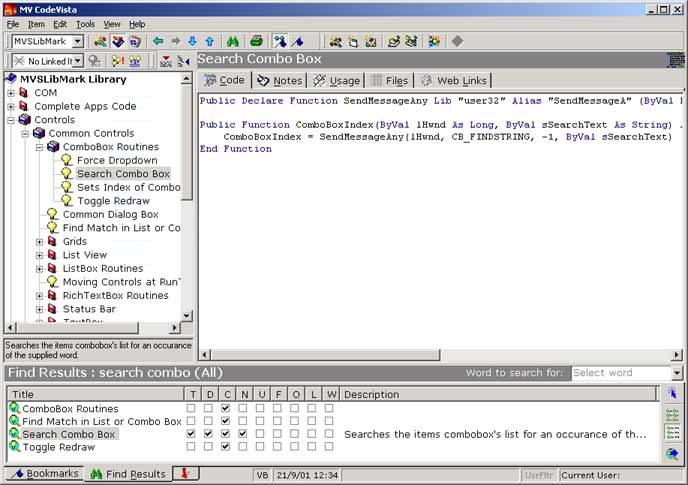Click the blue left-triangle icon before the title bar
This screenshot has height=485, width=688.
pyautogui.click(x=183, y=61)
